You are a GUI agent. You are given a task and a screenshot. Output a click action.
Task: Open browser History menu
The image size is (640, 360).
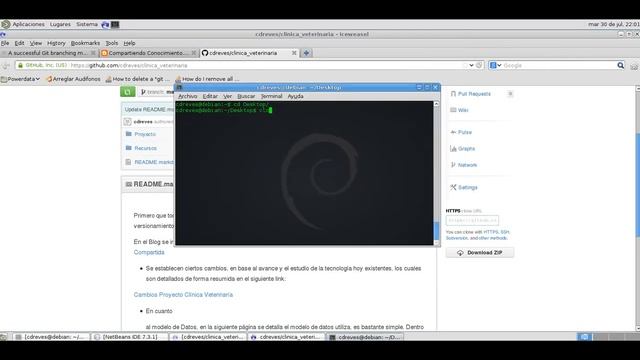56,43
